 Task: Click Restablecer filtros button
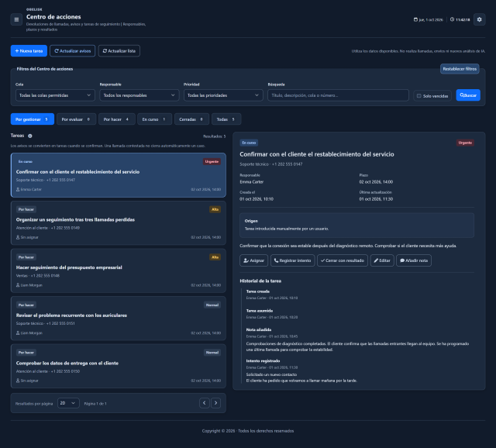pos(460,69)
